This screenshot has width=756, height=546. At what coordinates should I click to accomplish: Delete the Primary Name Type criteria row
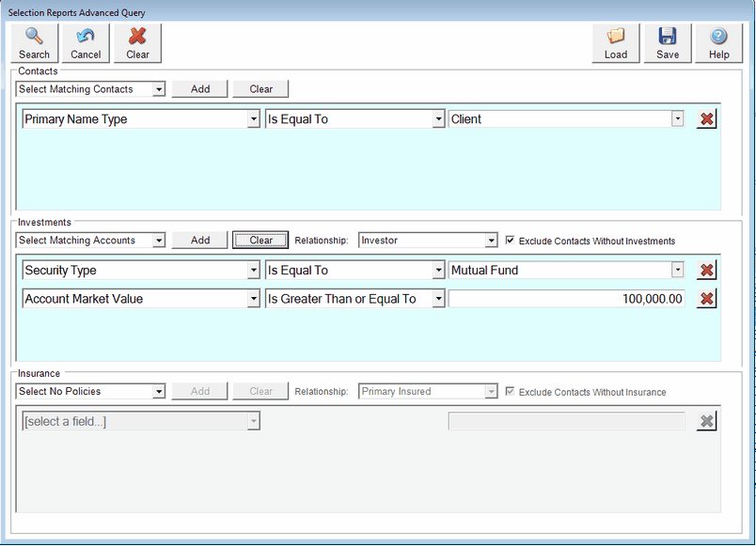click(x=706, y=119)
